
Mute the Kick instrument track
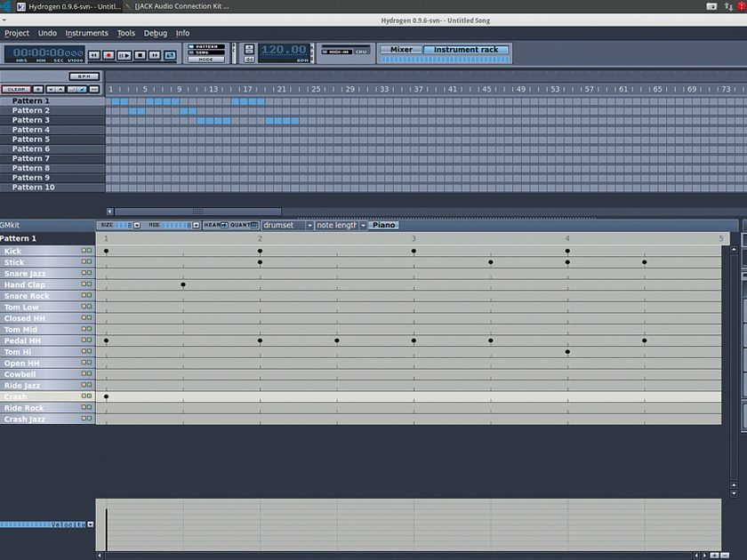(84, 251)
